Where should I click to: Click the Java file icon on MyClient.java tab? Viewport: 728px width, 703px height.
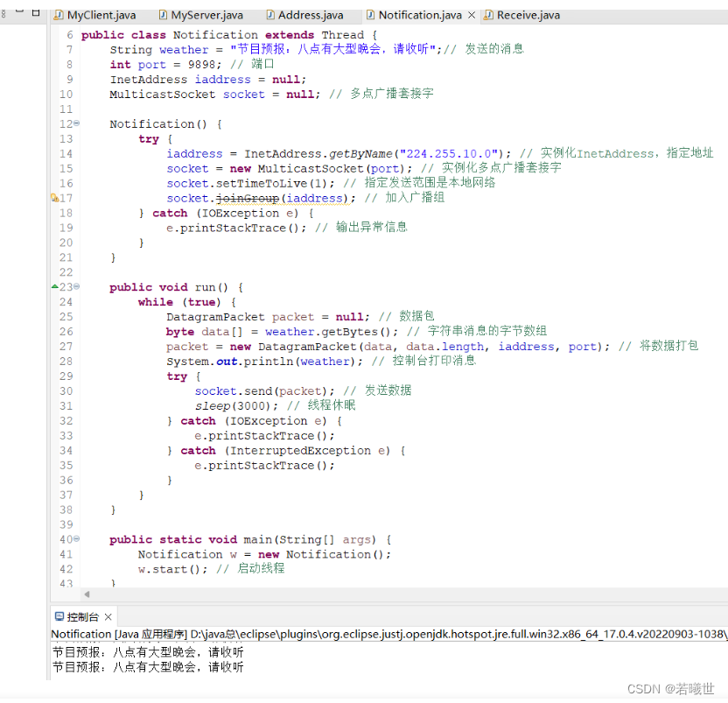59,16
